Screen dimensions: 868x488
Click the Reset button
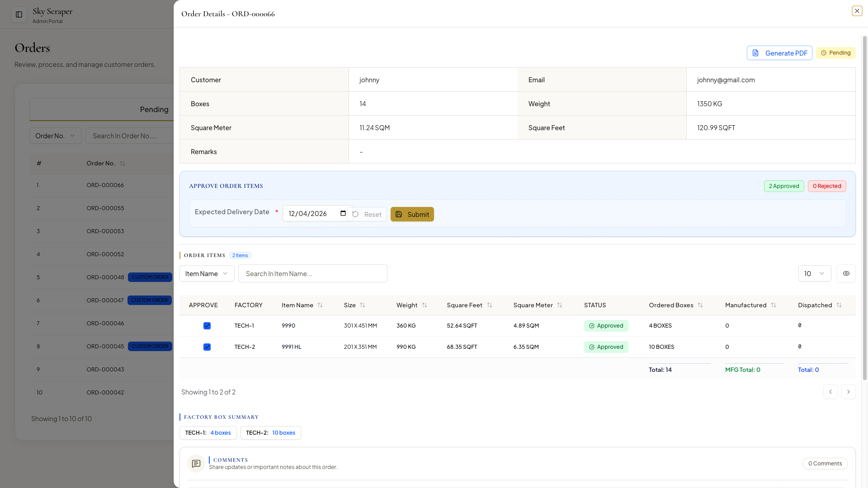coord(367,214)
